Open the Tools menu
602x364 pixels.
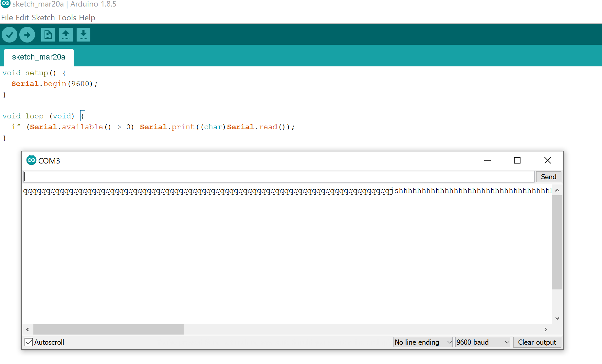tap(67, 18)
